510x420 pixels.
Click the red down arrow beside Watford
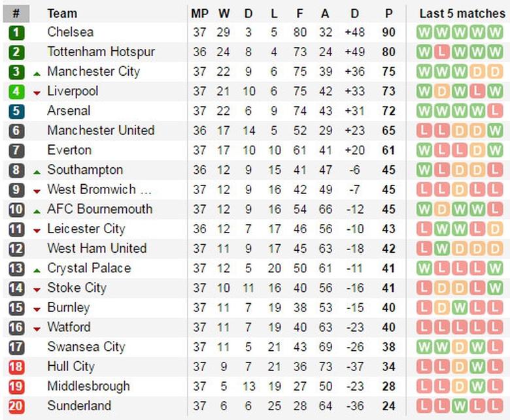37,329
